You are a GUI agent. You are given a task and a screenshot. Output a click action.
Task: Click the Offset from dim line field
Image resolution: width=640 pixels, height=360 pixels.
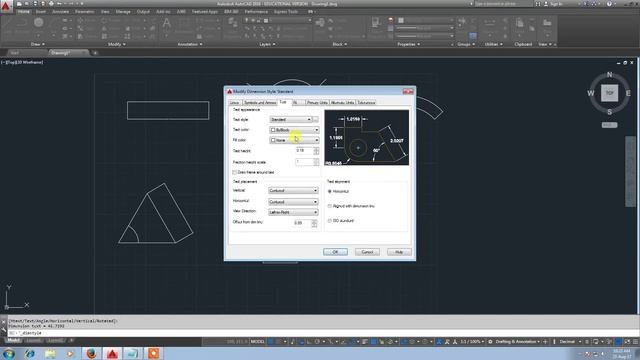click(x=302, y=222)
